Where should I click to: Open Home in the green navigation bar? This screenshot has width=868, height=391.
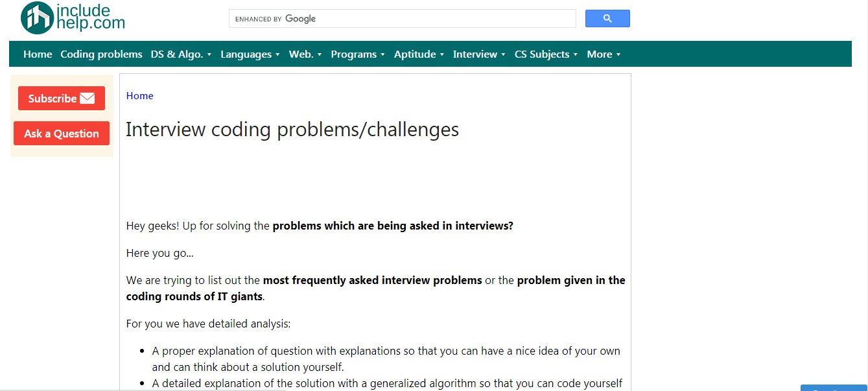(x=38, y=54)
